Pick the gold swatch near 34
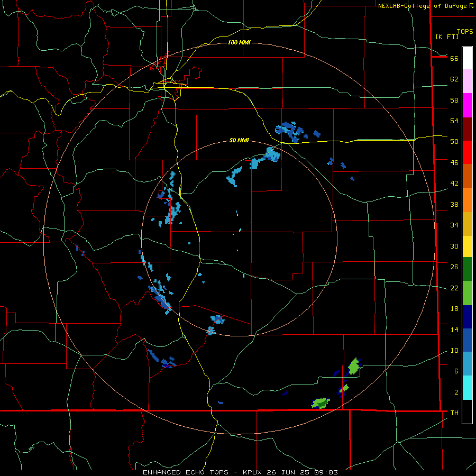Viewport: 476px width, 476px height. pos(467,224)
